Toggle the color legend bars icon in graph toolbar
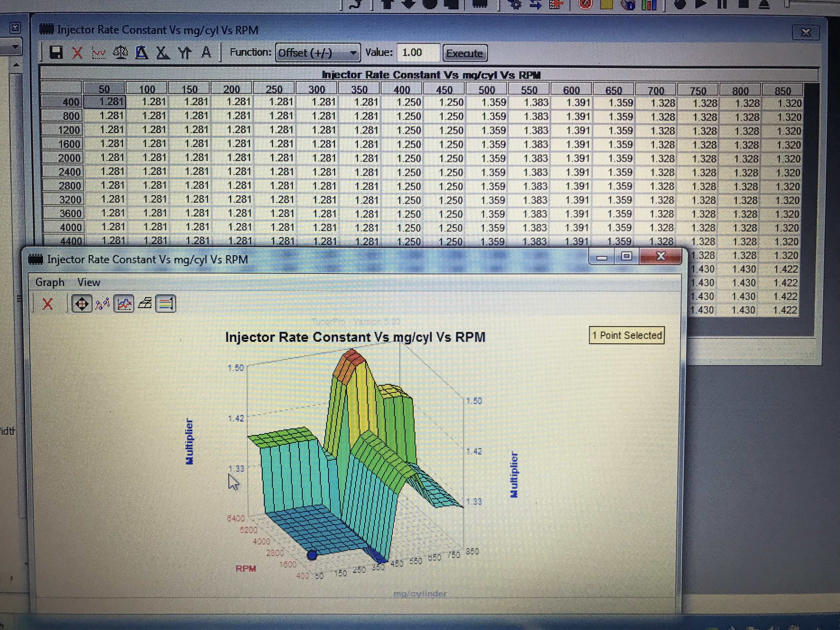 click(166, 304)
